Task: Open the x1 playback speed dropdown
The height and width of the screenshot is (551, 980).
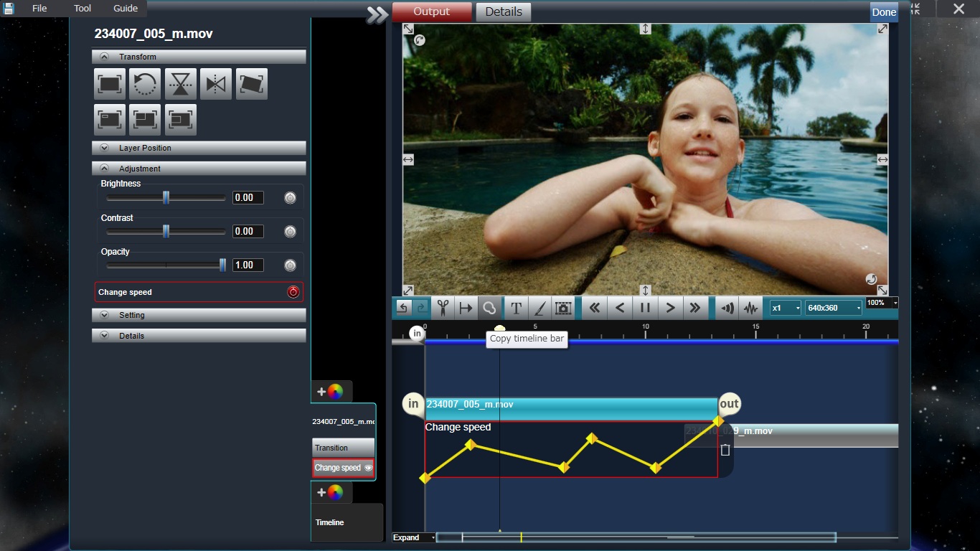Action: [x=785, y=308]
